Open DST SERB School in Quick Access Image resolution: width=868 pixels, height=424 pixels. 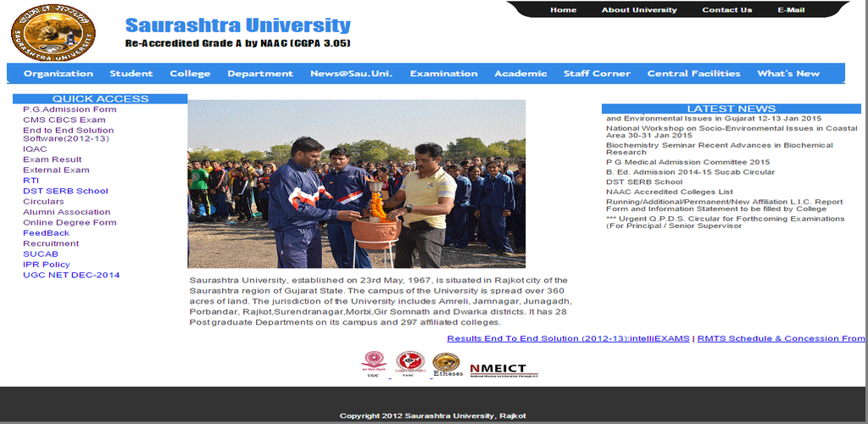[x=65, y=191]
